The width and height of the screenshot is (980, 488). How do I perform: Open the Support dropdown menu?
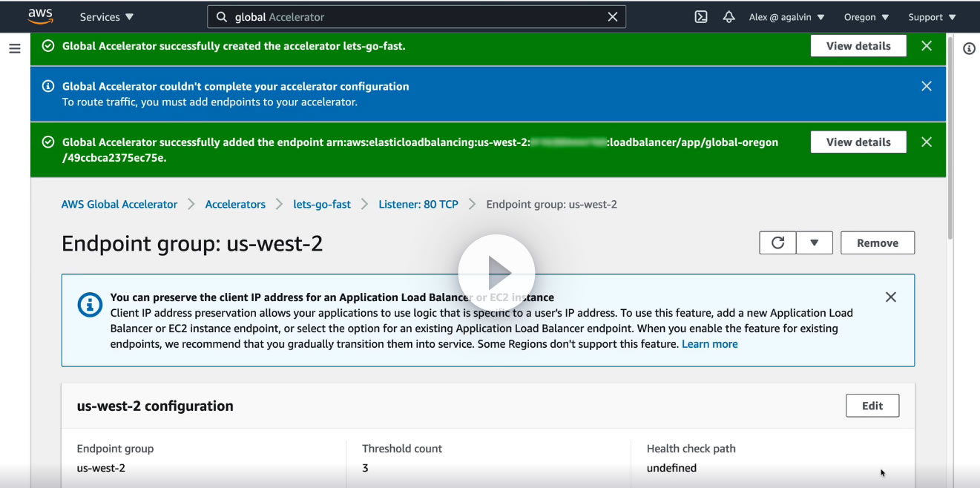[x=933, y=17]
